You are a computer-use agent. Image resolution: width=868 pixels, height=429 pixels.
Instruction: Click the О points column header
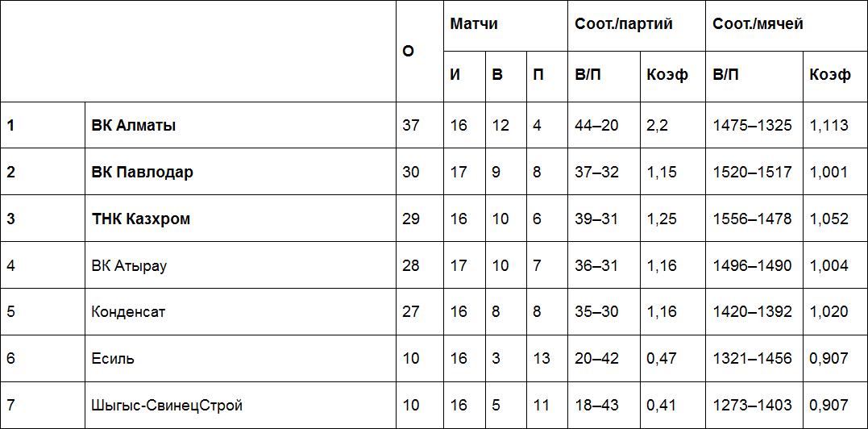pos(408,51)
